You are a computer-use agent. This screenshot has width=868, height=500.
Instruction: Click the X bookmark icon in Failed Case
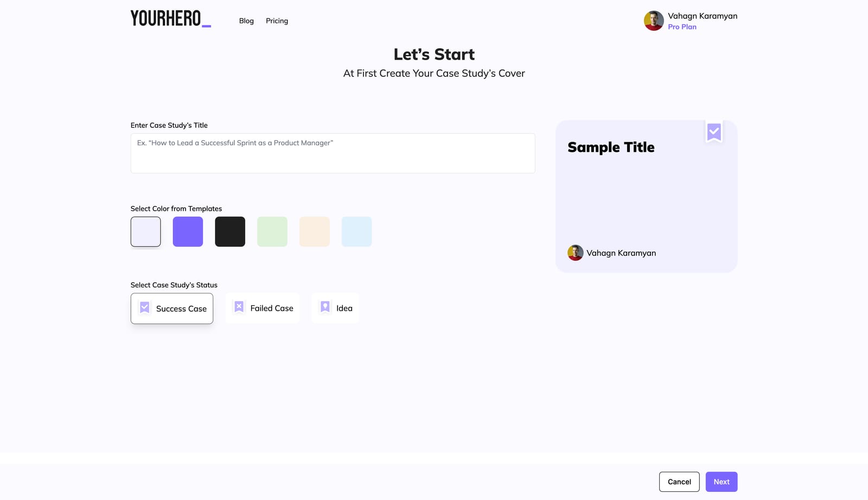click(239, 307)
